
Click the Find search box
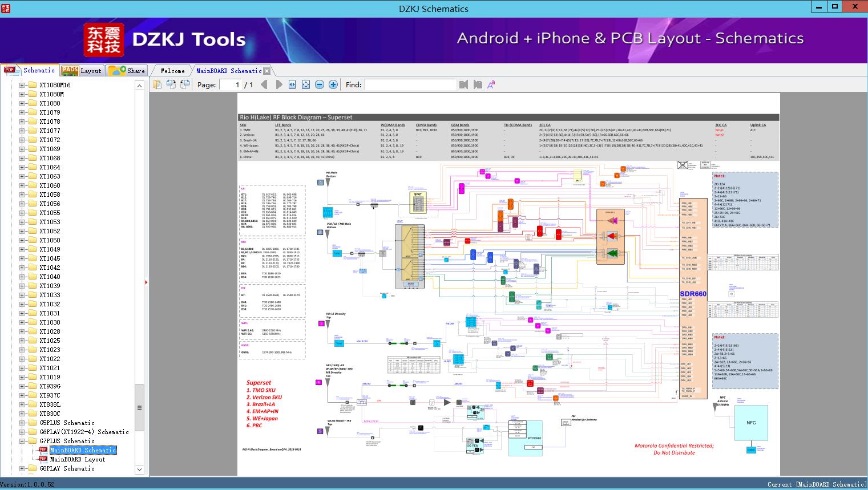[410, 84]
